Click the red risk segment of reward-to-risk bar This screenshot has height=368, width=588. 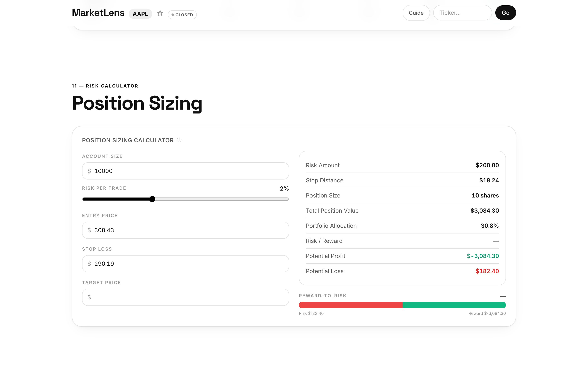pos(351,305)
